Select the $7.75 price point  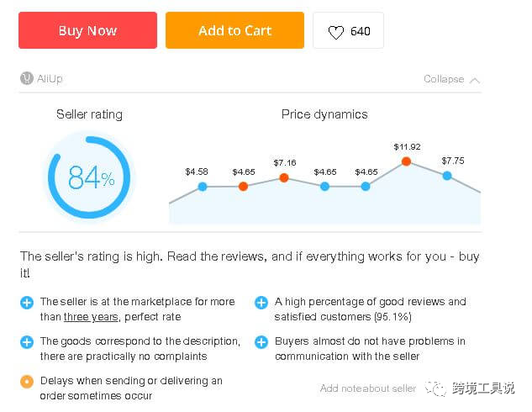(447, 175)
